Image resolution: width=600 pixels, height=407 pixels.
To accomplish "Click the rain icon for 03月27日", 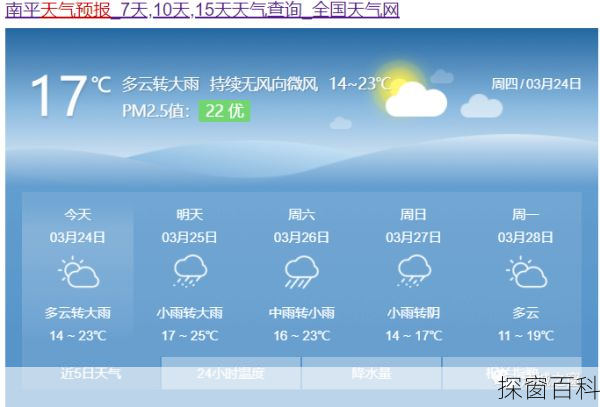I will tap(414, 271).
